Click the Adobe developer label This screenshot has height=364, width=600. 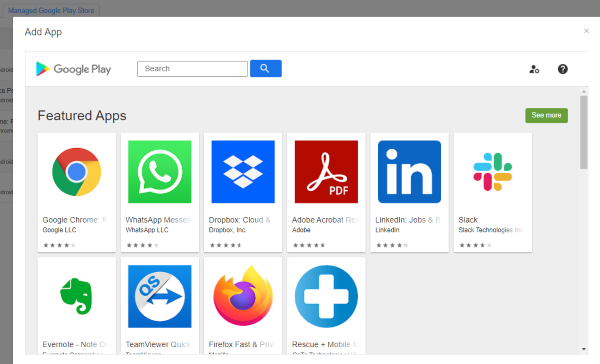301,230
